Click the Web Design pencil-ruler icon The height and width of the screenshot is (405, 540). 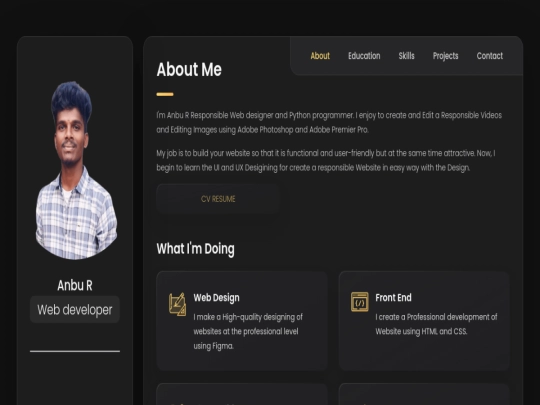[177, 304]
